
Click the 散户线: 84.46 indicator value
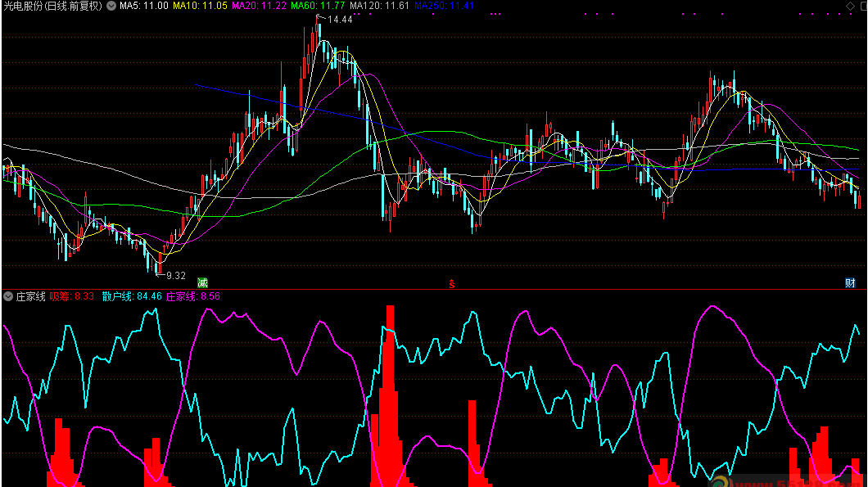[x=132, y=296]
